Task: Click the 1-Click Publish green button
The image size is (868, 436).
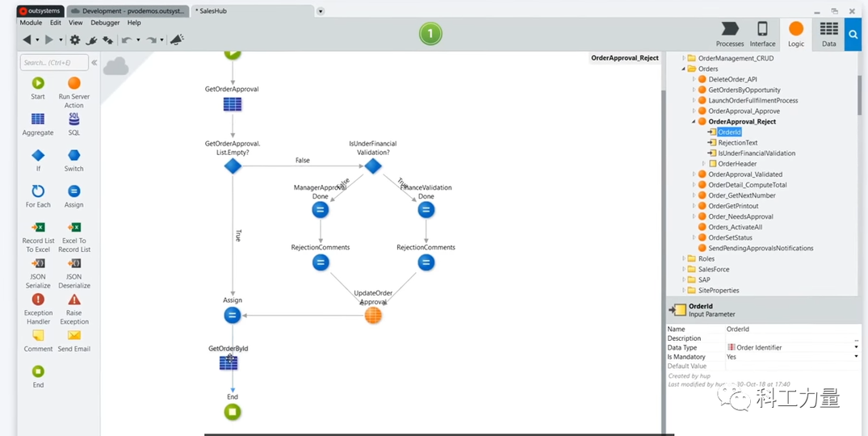Action: click(430, 34)
